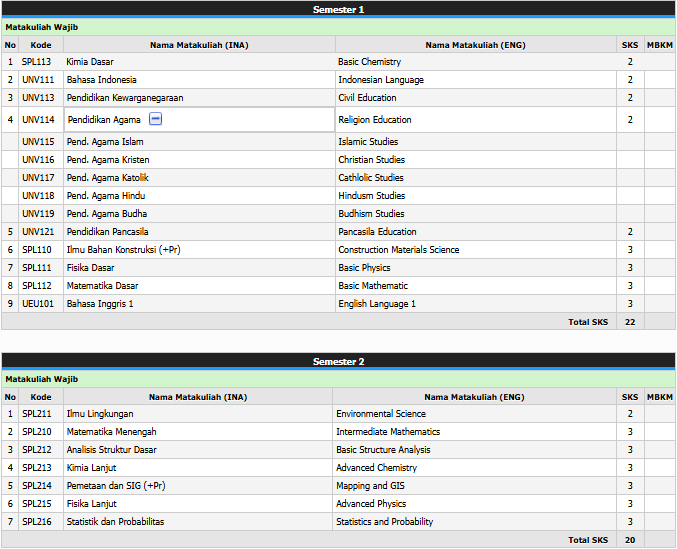
Task: Select Pend. Agama Budha sub-course
Action: coord(105,214)
